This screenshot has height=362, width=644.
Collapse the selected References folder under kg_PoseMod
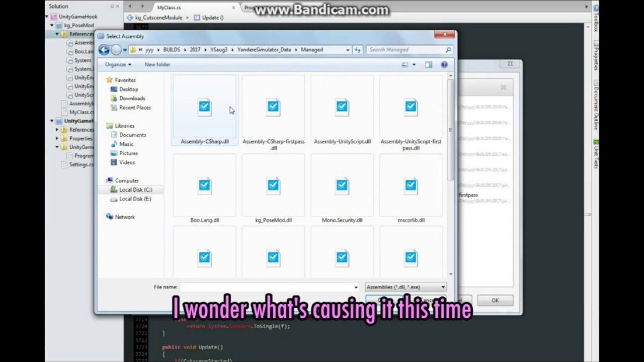click(x=57, y=34)
